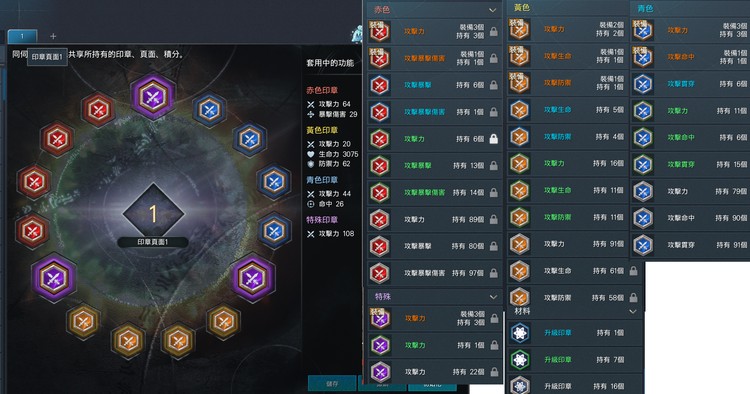Select the 黃色 category header
The image size is (750, 394).
click(522, 8)
